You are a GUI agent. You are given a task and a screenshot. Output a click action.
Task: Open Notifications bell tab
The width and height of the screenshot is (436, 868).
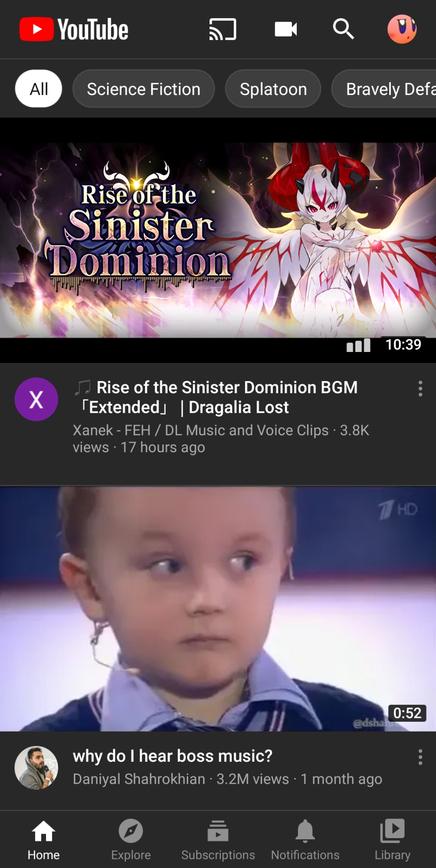305,840
